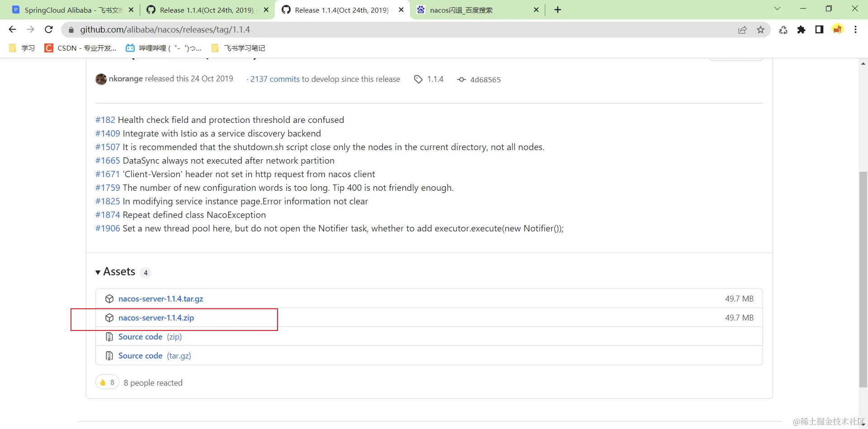Go forward one page in the browser
Screen dimensions: 868x429
[30, 29]
